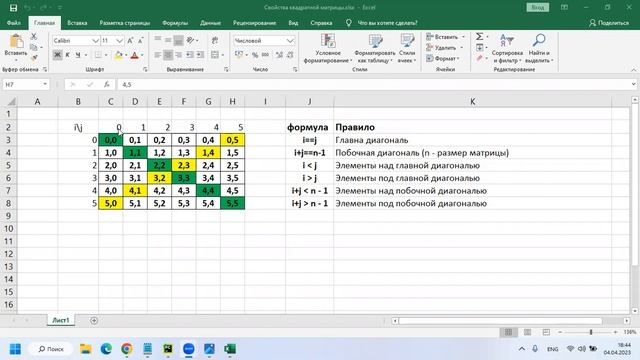Click the Save floppy disk icon
Image resolution: width=640 pixels, height=360 pixels.
pos(13,7)
